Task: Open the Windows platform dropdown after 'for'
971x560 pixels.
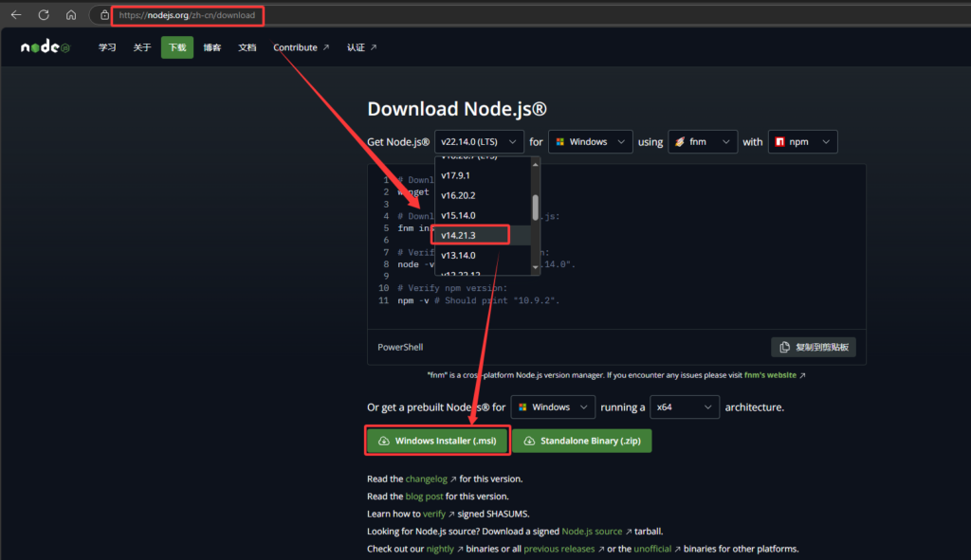Action: click(x=590, y=142)
